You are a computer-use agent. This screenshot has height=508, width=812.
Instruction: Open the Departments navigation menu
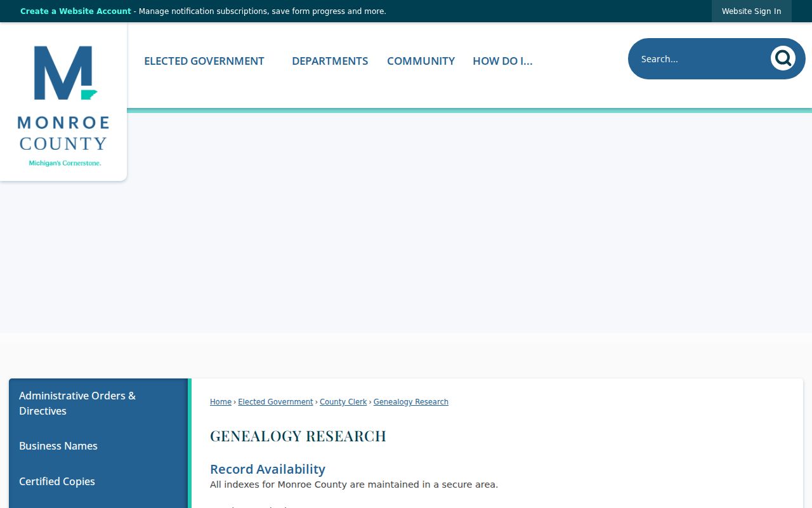pos(330,61)
